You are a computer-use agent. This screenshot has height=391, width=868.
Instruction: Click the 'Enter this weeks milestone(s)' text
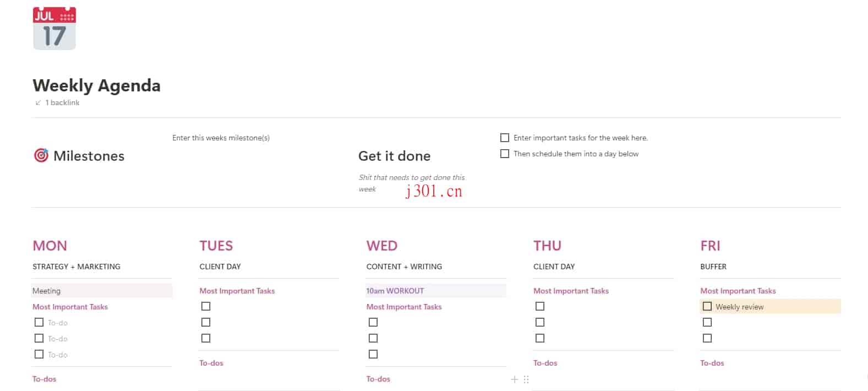point(221,138)
